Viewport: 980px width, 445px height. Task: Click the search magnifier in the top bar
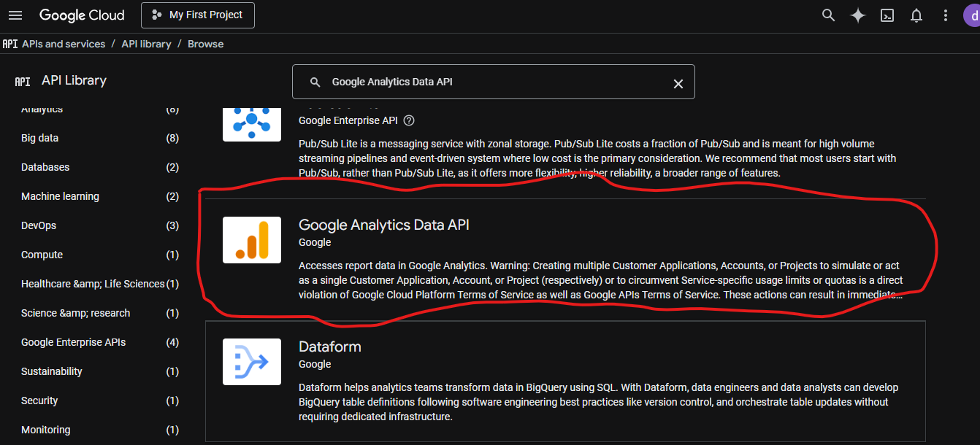tap(828, 15)
